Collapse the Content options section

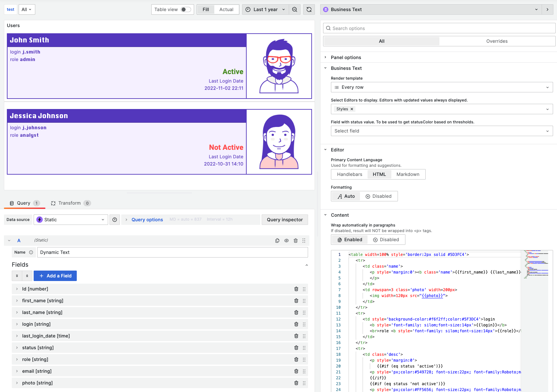(340, 215)
